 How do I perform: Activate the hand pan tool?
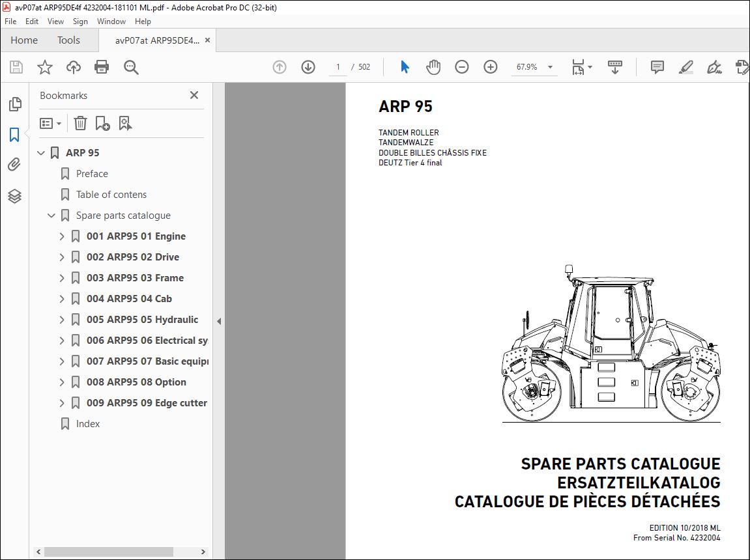(x=433, y=67)
